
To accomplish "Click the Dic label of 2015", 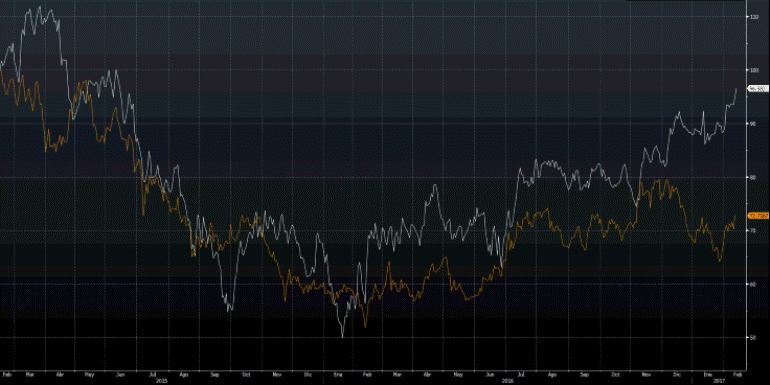I will [x=308, y=374].
